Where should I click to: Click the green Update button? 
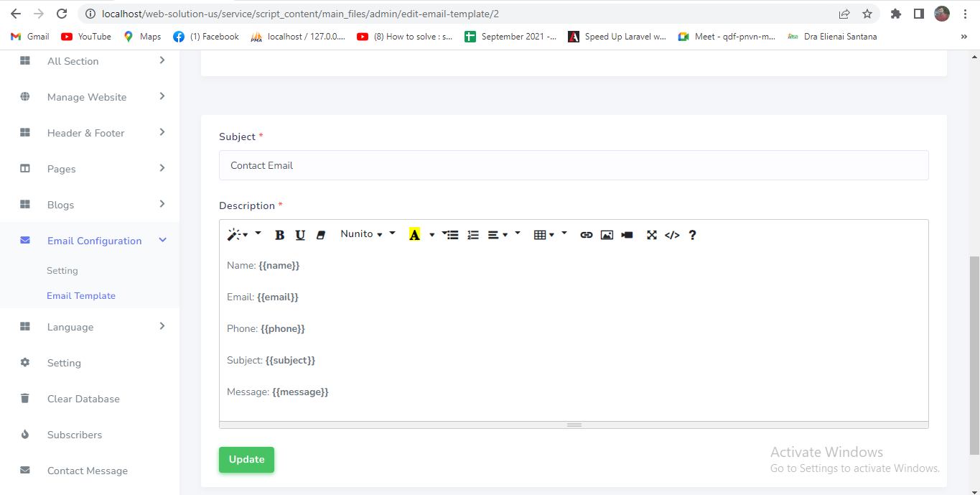pos(246,460)
